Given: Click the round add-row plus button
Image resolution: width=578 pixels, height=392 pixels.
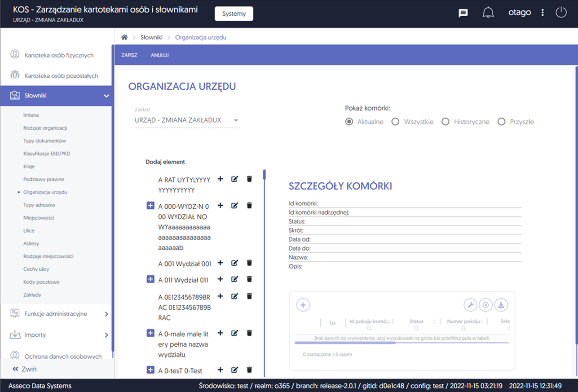Looking at the screenshot, I should 303,305.
